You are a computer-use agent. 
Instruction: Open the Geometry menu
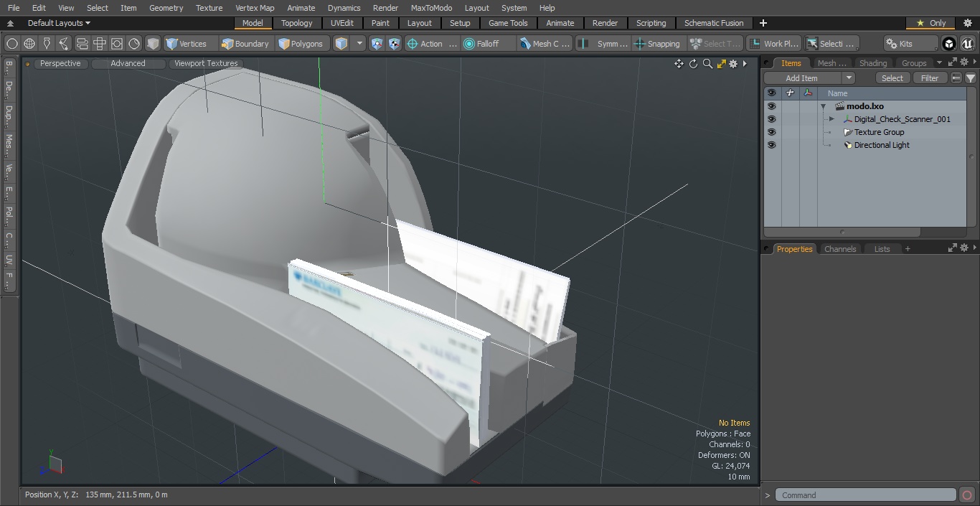166,8
